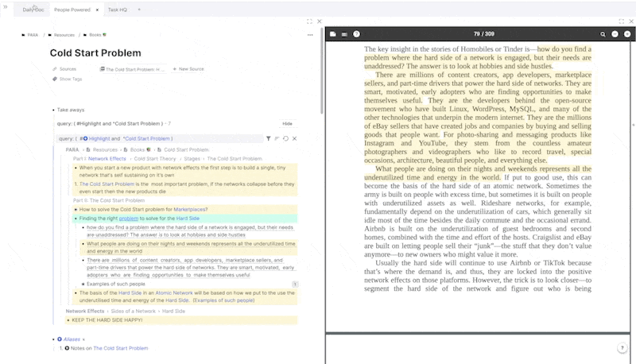Viewport: 636px width, 364px height.
Task: Add a New Source
Action: 188,69
